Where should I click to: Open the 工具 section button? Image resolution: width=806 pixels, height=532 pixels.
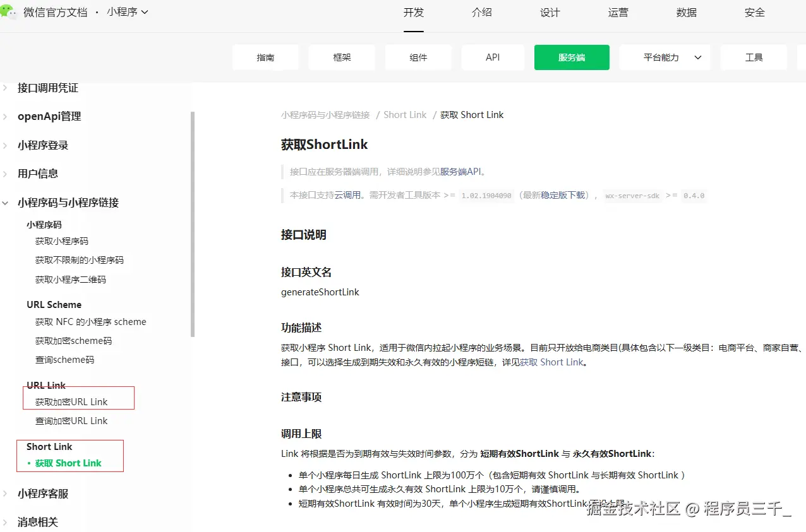(x=754, y=57)
